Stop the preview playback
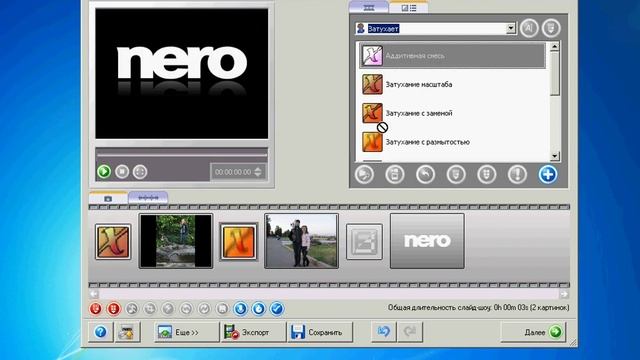 pos(122,171)
